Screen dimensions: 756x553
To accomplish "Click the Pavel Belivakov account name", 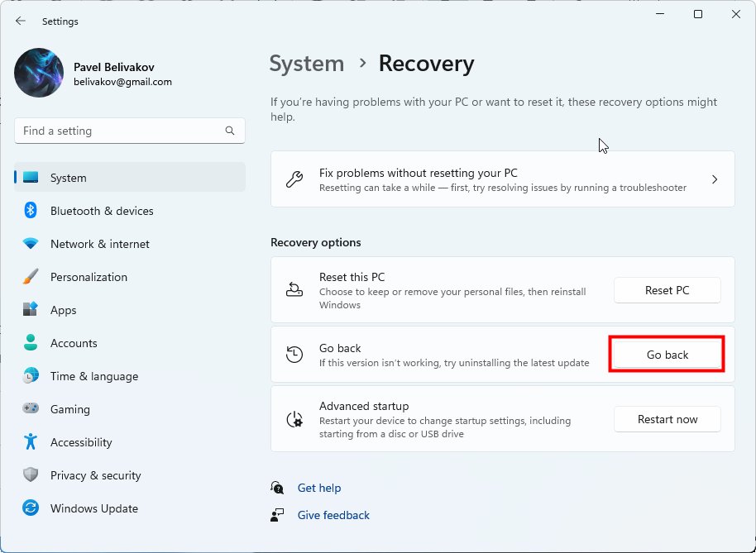I will click(x=114, y=68).
